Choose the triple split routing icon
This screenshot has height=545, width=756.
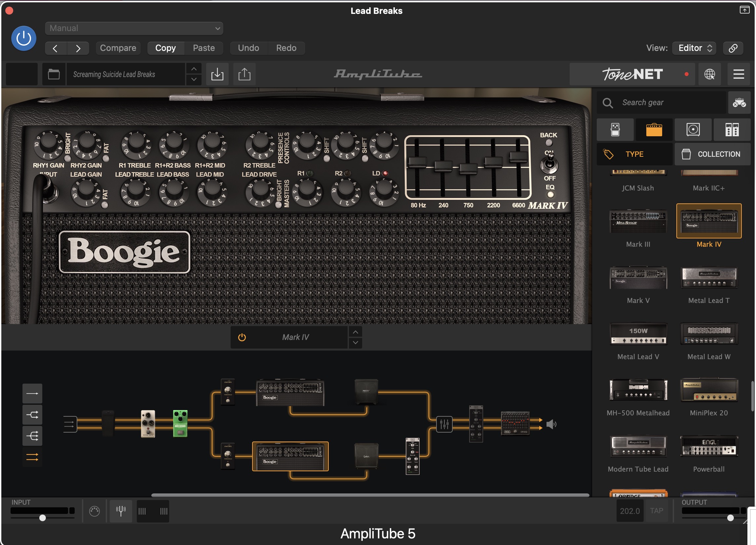32,436
